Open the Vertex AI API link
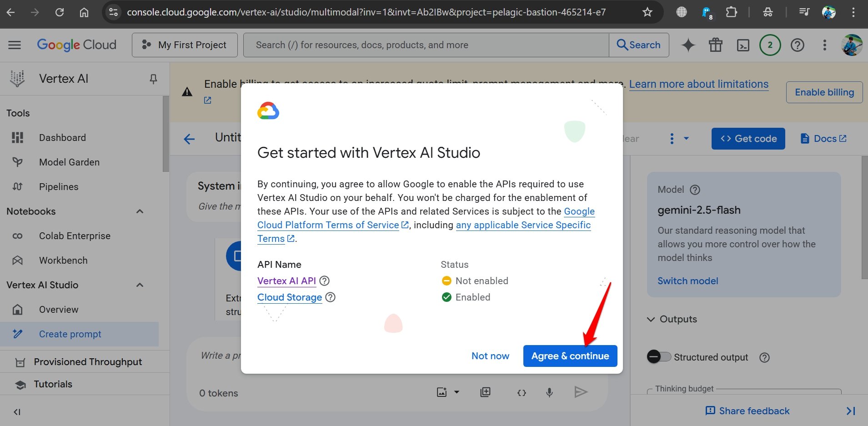The width and height of the screenshot is (868, 426). point(286,281)
